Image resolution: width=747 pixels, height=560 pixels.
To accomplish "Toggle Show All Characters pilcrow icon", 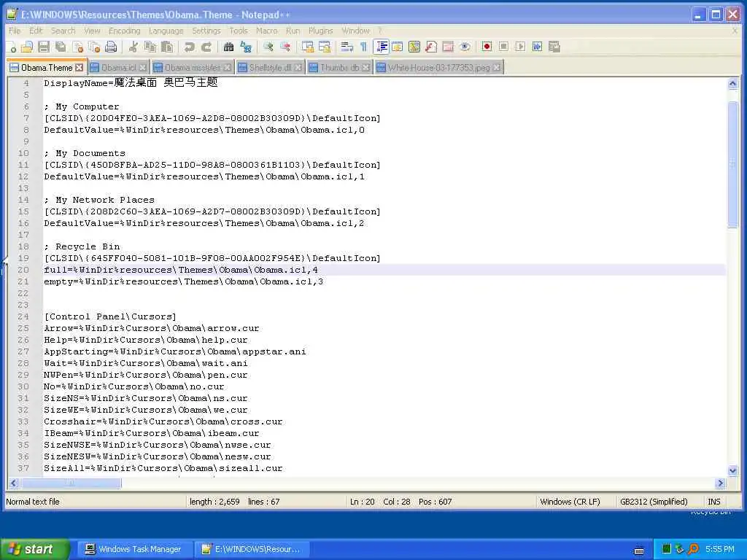I will pos(363,47).
